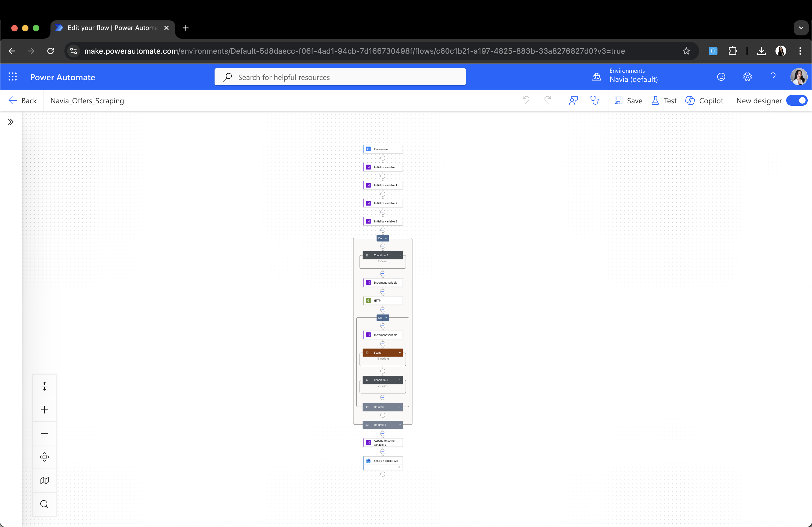Expand the Scope node chevron
This screenshot has width=812, height=527.
click(x=400, y=353)
